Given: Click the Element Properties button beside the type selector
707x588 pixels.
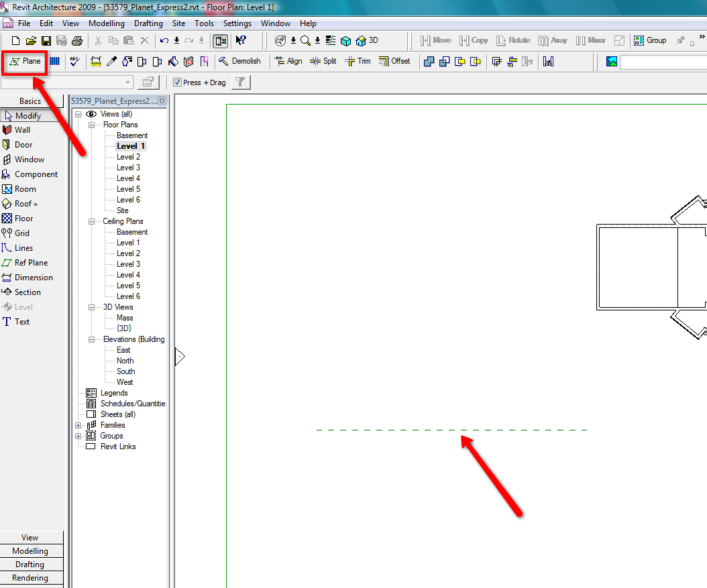Looking at the screenshot, I should click(148, 82).
